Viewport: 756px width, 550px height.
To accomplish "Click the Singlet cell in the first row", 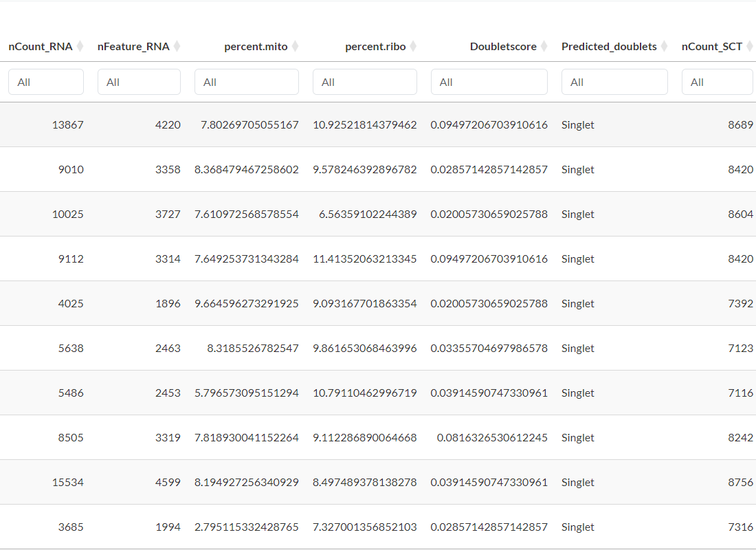I will pos(577,124).
